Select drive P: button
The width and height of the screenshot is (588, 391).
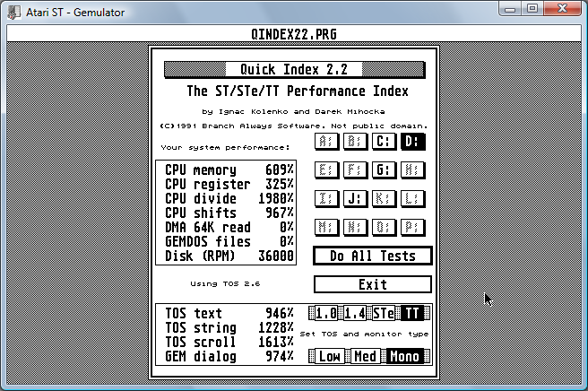coord(412,227)
